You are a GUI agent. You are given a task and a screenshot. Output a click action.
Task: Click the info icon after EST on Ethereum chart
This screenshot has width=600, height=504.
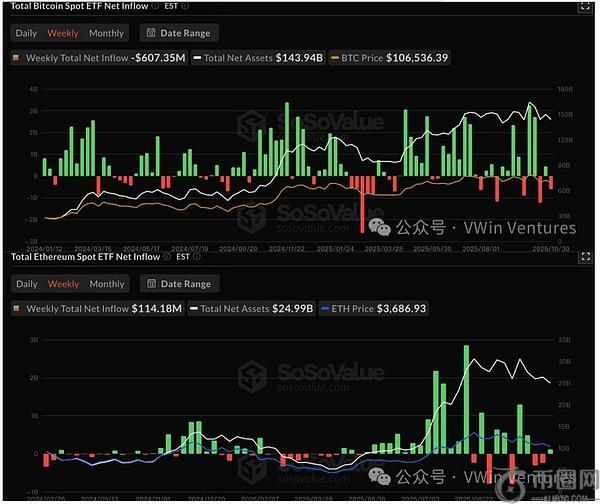[x=197, y=257]
